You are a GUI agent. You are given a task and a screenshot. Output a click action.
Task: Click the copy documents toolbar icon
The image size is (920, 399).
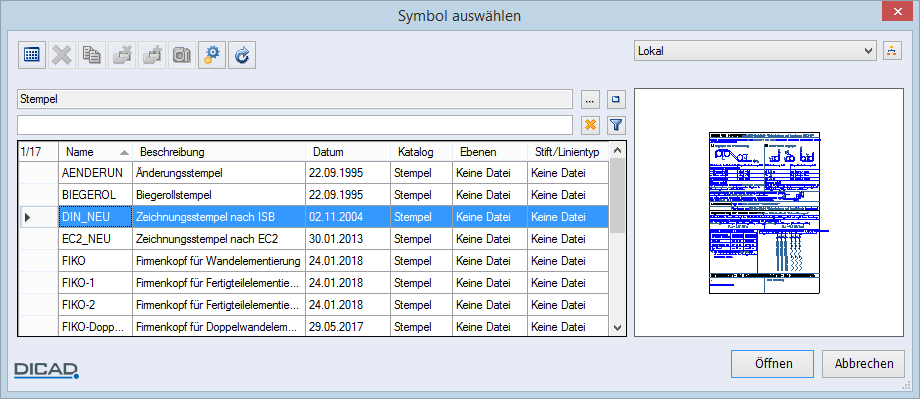tap(92, 55)
